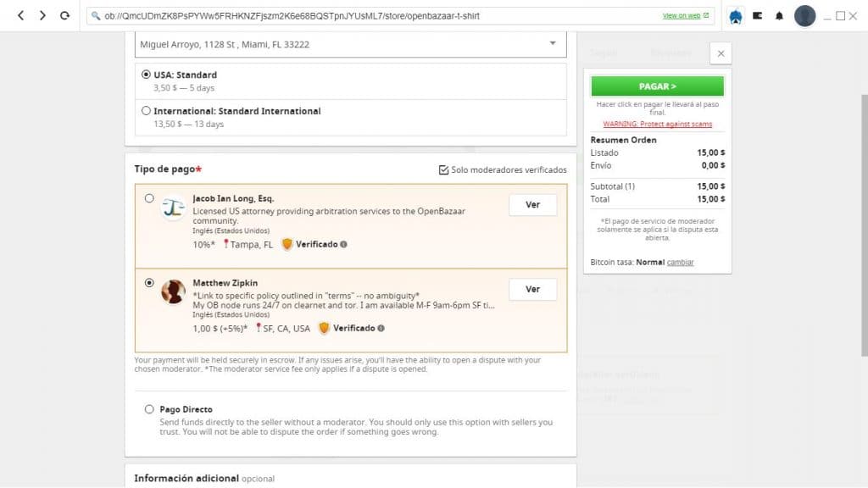Click the 1,00 $ (+5%)* fee text
The image size is (868, 488).
[x=220, y=329]
